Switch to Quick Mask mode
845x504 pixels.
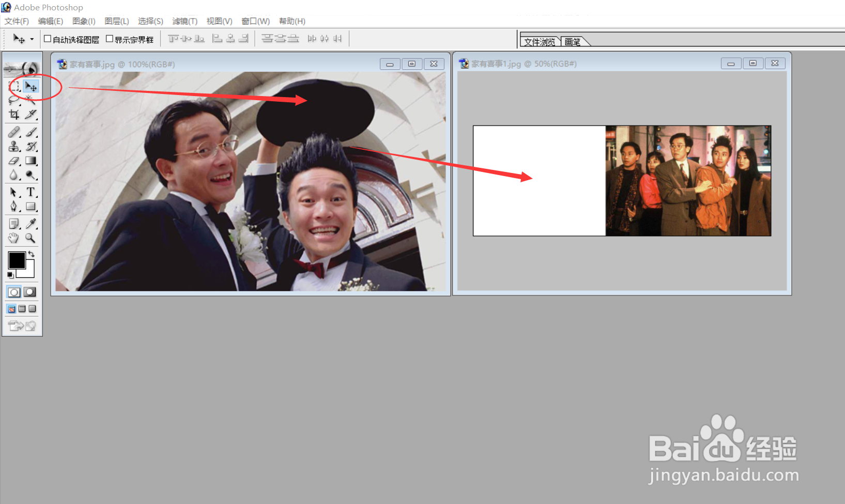tap(30, 292)
